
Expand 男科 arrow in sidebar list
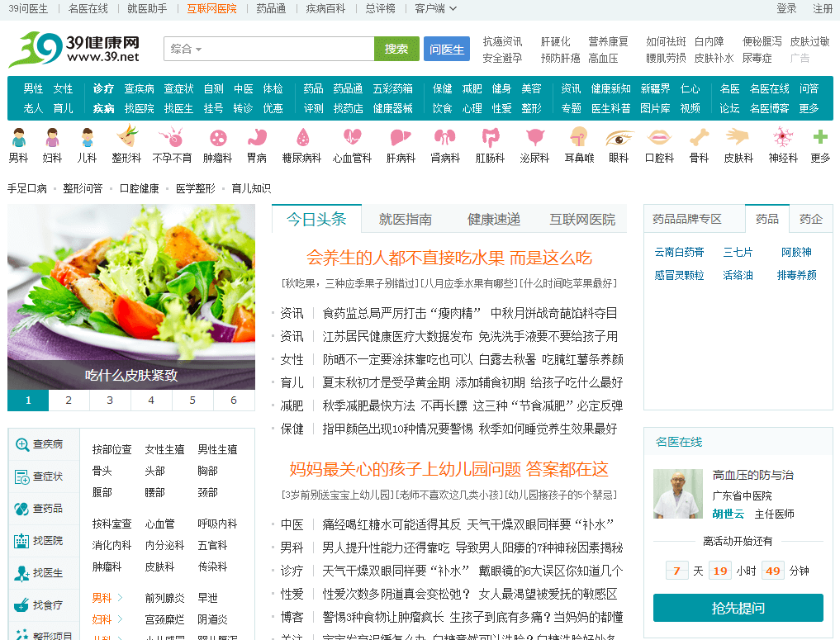click(119, 598)
